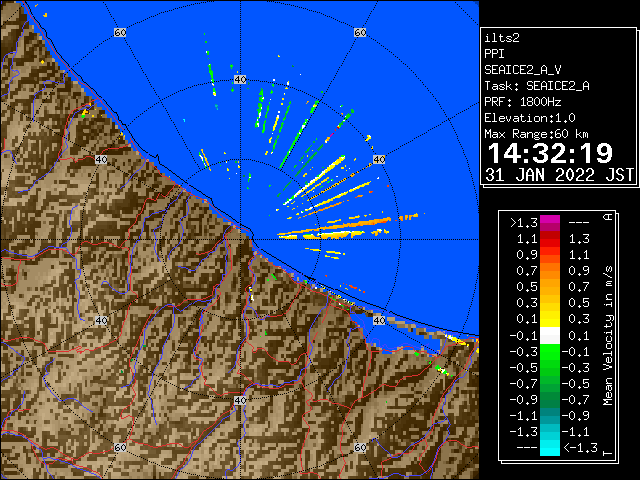Click the 'T' letter at legend bottom
The height and width of the screenshot is (480, 640).
(x=608, y=453)
